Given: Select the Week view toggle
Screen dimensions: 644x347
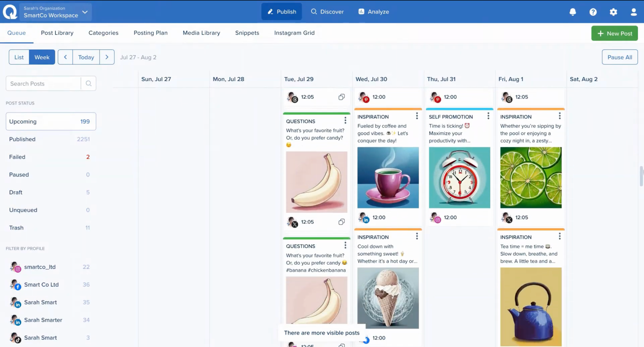Looking at the screenshot, I should point(42,57).
